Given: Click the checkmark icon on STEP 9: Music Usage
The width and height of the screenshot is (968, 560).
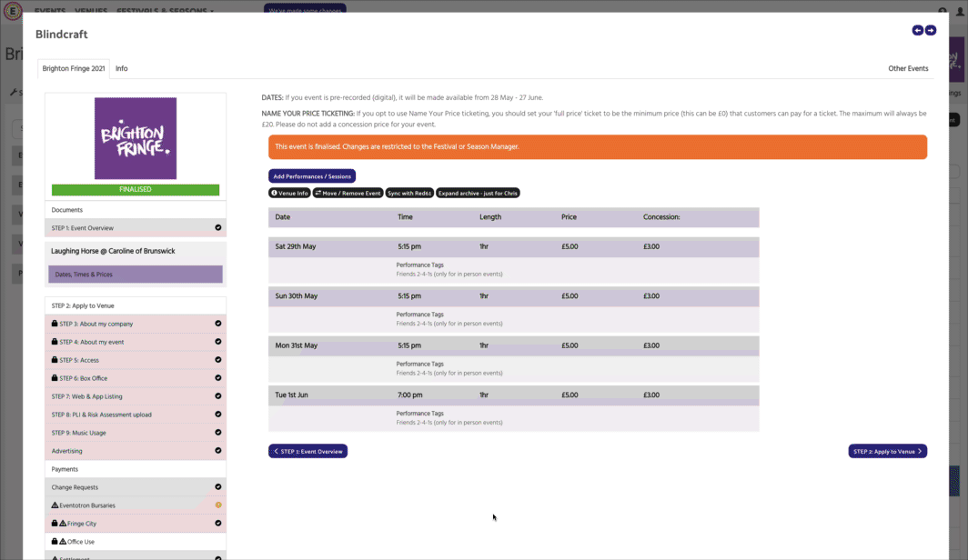Looking at the screenshot, I should point(218,433).
